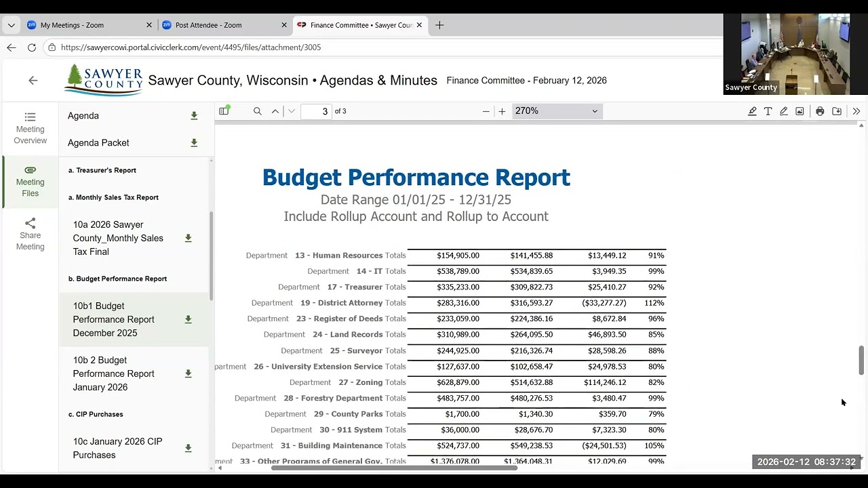Image resolution: width=868 pixels, height=488 pixels.
Task: Open 10b 2 Budget Performance Report January 2026
Action: [114, 373]
